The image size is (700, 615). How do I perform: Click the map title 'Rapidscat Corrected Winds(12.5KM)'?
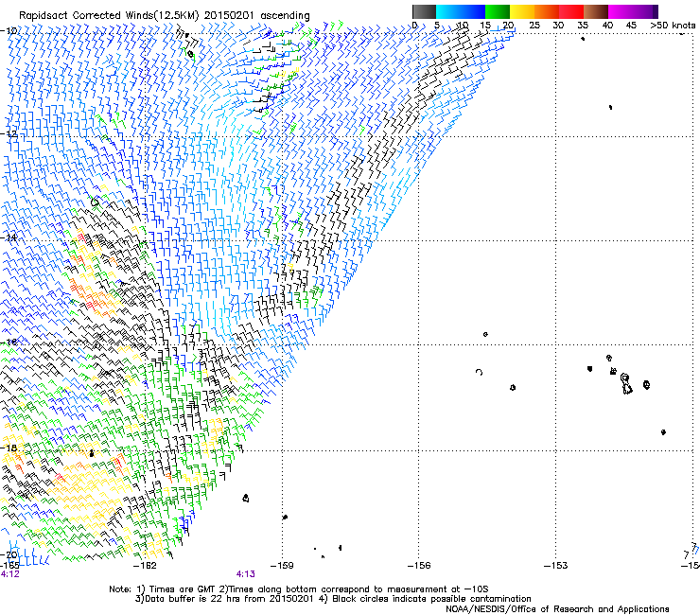click(109, 15)
